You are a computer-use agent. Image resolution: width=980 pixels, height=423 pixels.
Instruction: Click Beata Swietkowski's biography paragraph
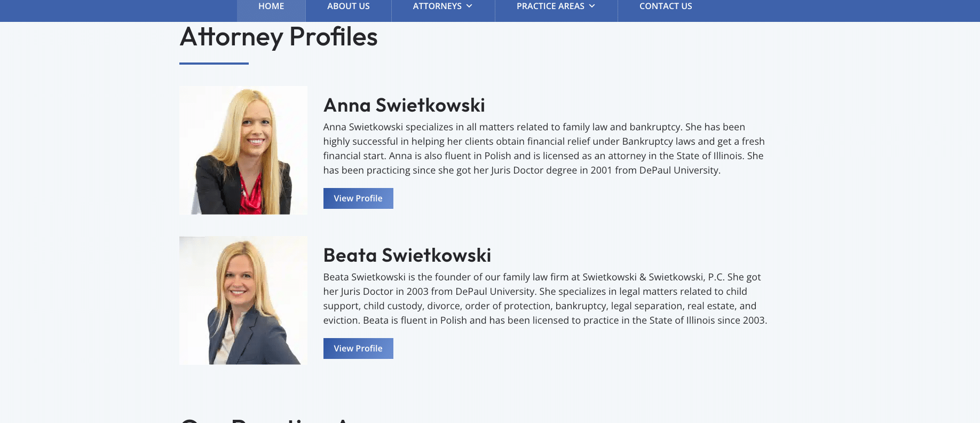point(545,299)
